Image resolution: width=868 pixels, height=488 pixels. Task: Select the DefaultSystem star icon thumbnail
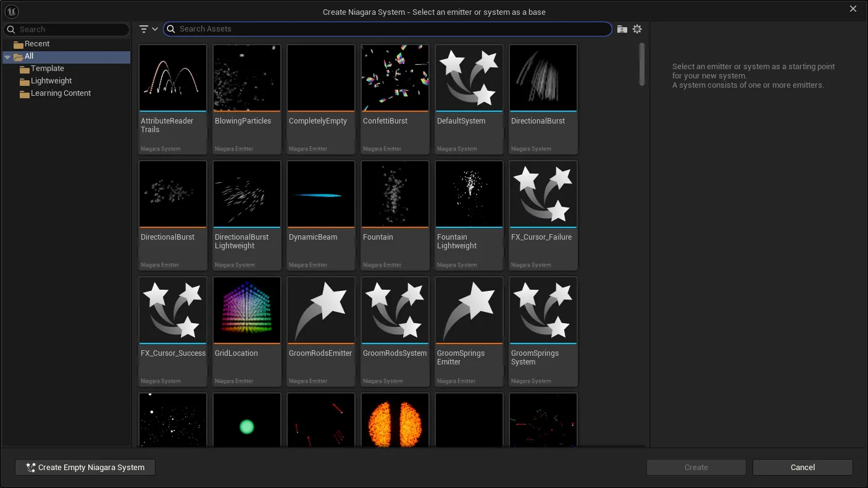pyautogui.click(x=469, y=78)
